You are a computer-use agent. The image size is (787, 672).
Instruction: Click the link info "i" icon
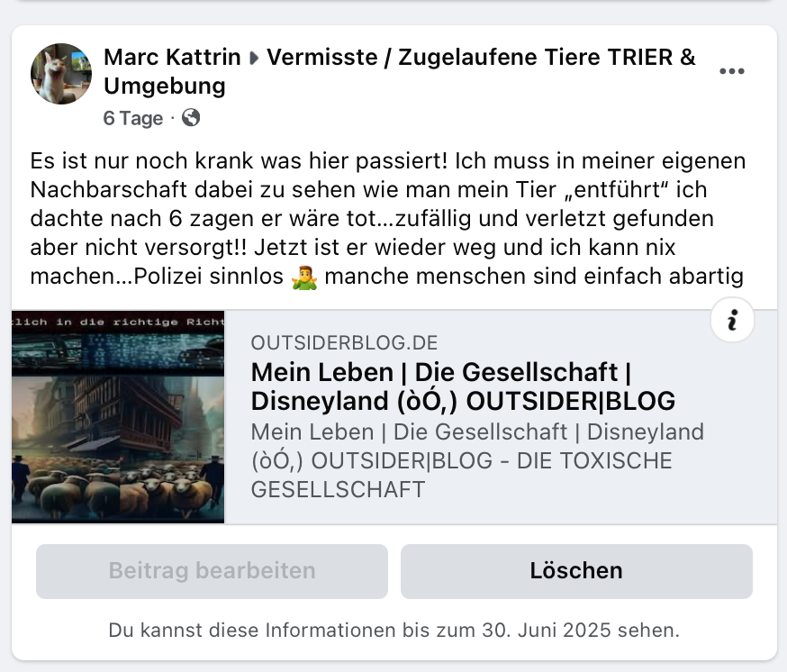point(732,320)
